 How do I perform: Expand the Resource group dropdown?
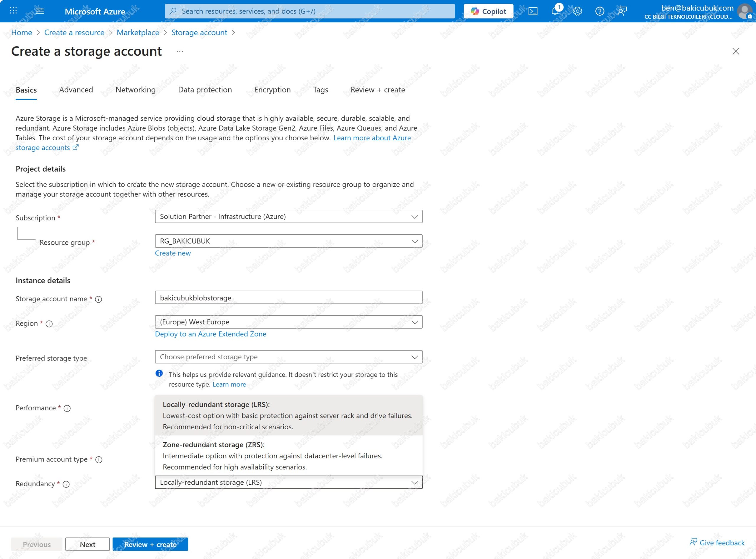click(289, 241)
